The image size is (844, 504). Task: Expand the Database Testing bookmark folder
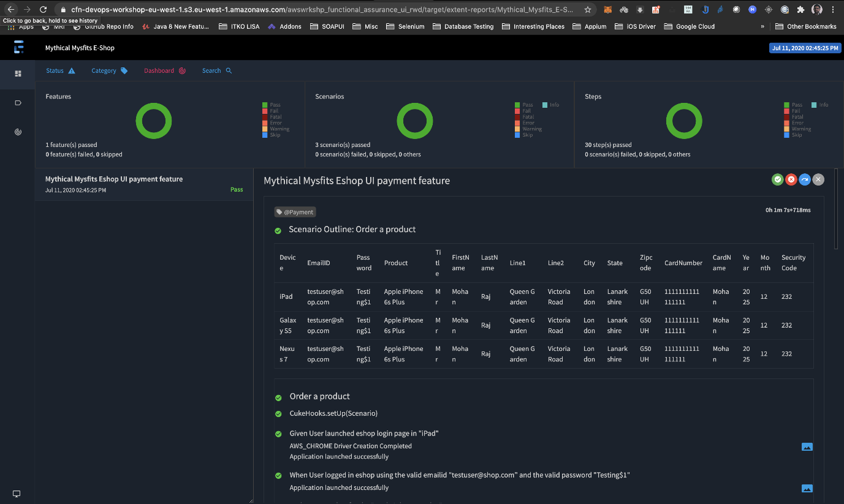point(463,26)
